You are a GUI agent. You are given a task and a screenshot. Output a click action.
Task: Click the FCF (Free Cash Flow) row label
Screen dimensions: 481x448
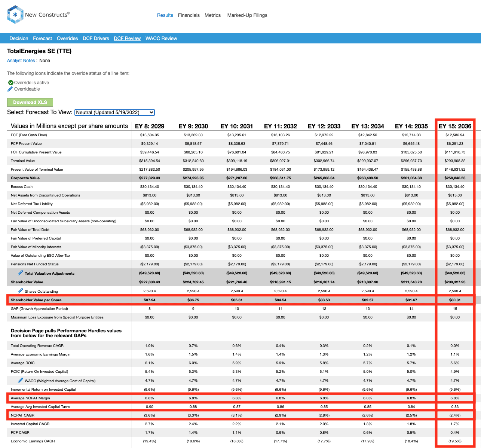pyautogui.click(x=29, y=135)
